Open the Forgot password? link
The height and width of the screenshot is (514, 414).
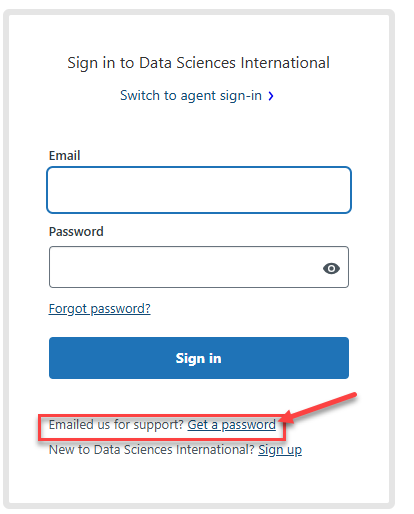tap(99, 309)
